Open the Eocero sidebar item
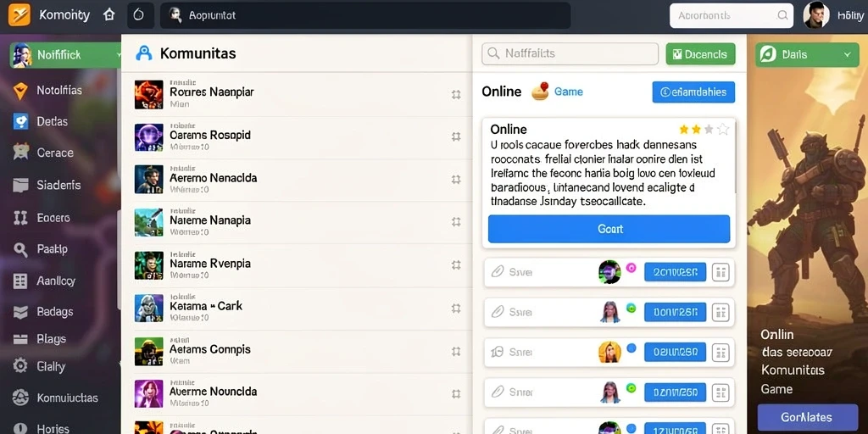Viewport: 868px width, 434px height. [x=53, y=218]
